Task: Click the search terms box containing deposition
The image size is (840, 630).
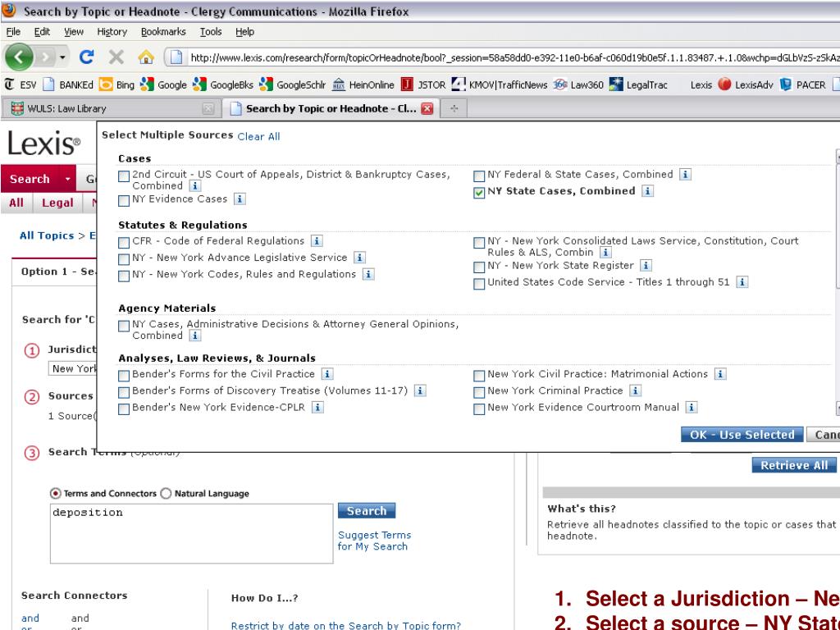Action: (x=192, y=533)
